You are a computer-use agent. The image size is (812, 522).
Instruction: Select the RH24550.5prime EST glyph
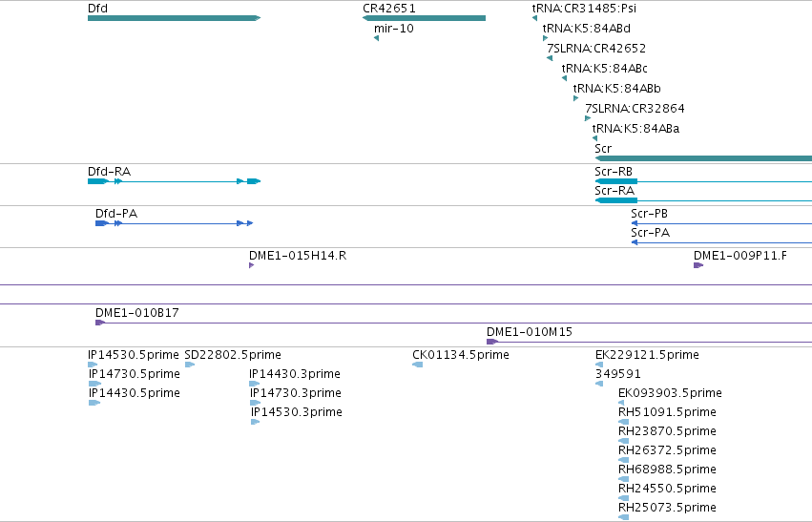click(x=623, y=498)
